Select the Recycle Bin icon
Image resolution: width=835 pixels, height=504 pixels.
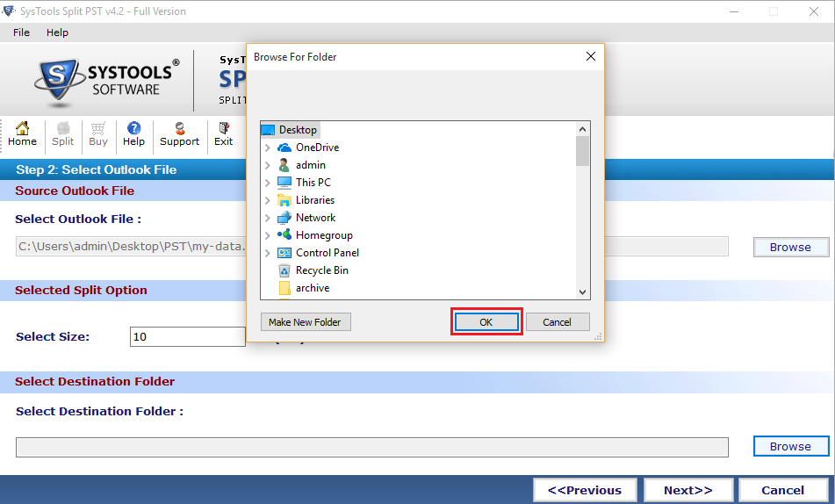pos(284,270)
